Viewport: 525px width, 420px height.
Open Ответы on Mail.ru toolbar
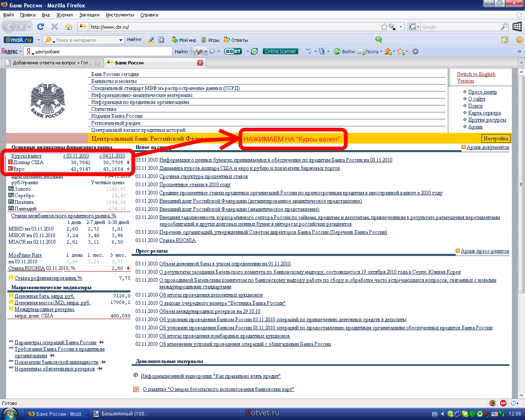(236, 40)
